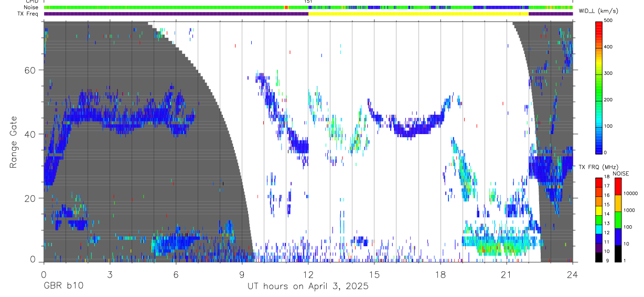Viewport: 644px width, 297px height.
Task: Click the '40' range gate tick label
Action: coord(31,135)
